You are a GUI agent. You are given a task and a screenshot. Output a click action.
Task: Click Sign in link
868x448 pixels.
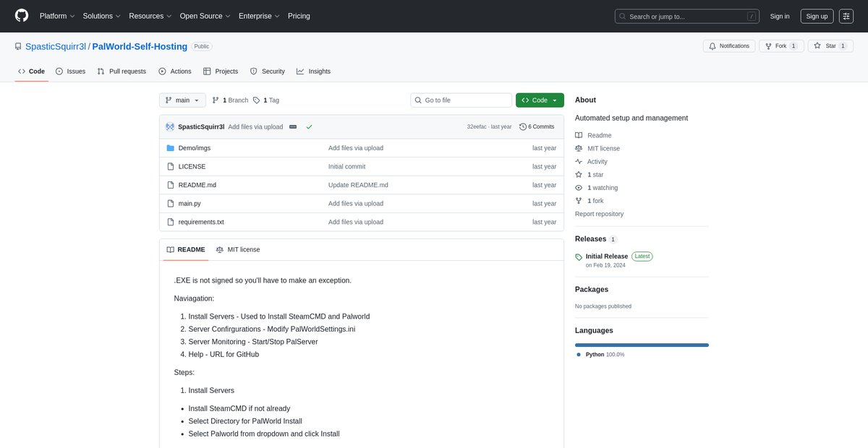(x=780, y=16)
